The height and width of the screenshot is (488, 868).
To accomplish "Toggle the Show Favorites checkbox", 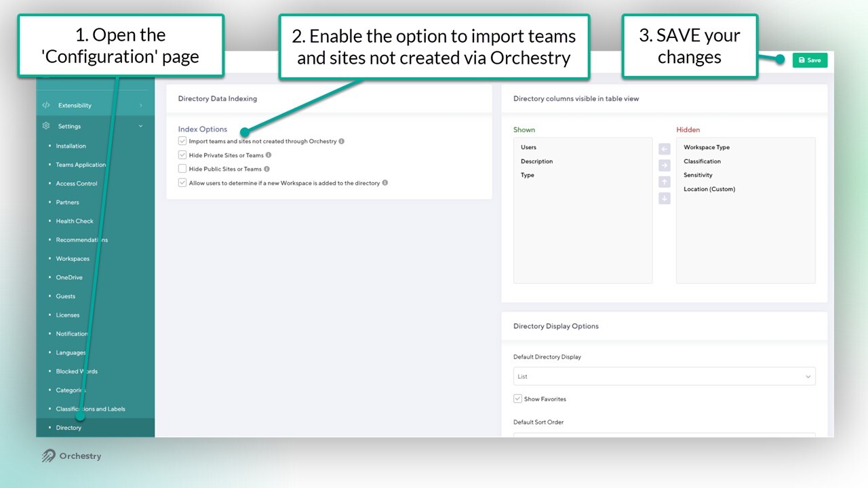I will pyautogui.click(x=517, y=399).
